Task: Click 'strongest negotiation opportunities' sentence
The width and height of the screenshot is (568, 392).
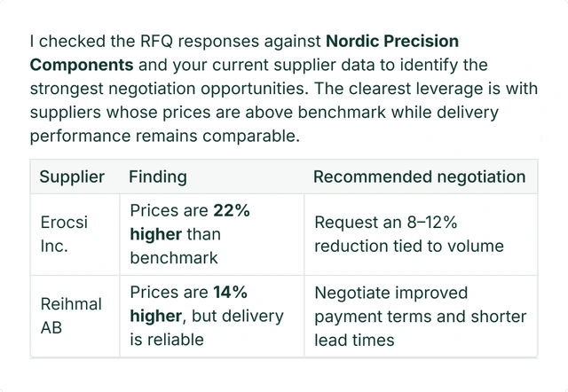Action: coord(170,89)
